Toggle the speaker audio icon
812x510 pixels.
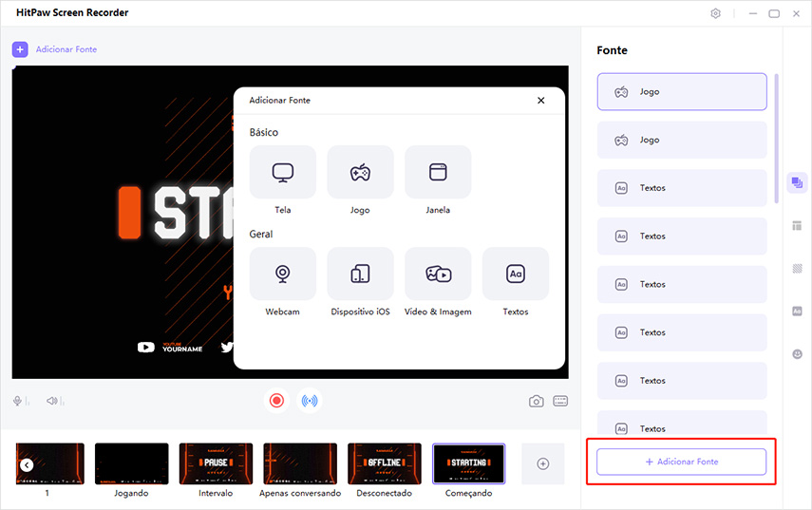click(52, 401)
